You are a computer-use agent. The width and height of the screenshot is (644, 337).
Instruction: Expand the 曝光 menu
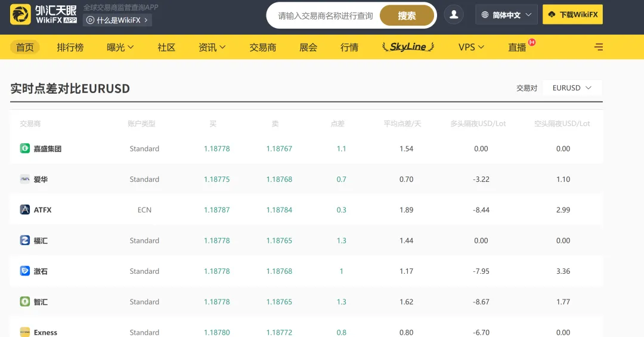[120, 47]
